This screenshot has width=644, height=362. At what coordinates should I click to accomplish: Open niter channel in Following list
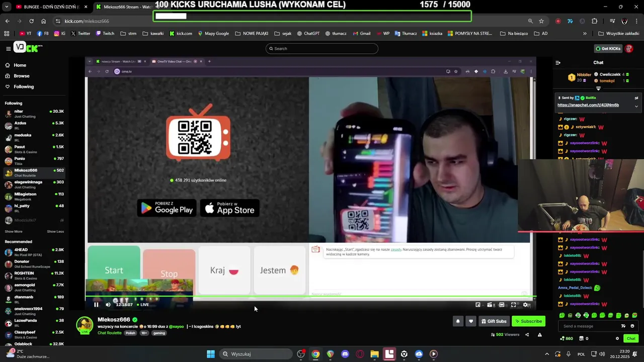[34, 114]
